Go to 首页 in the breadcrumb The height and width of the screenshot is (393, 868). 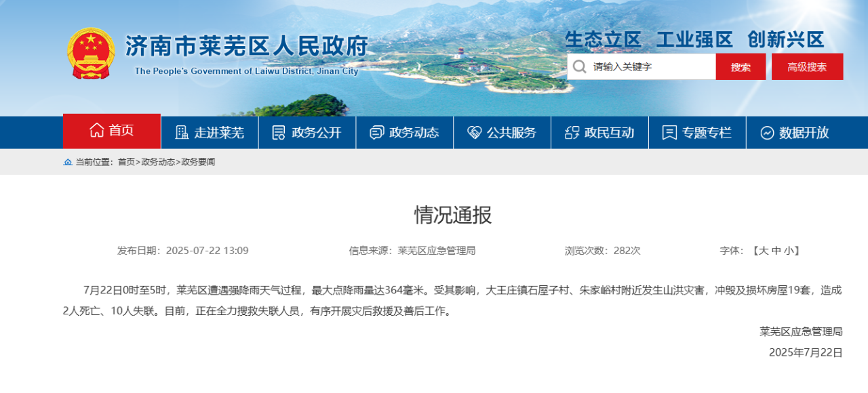(x=126, y=162)
